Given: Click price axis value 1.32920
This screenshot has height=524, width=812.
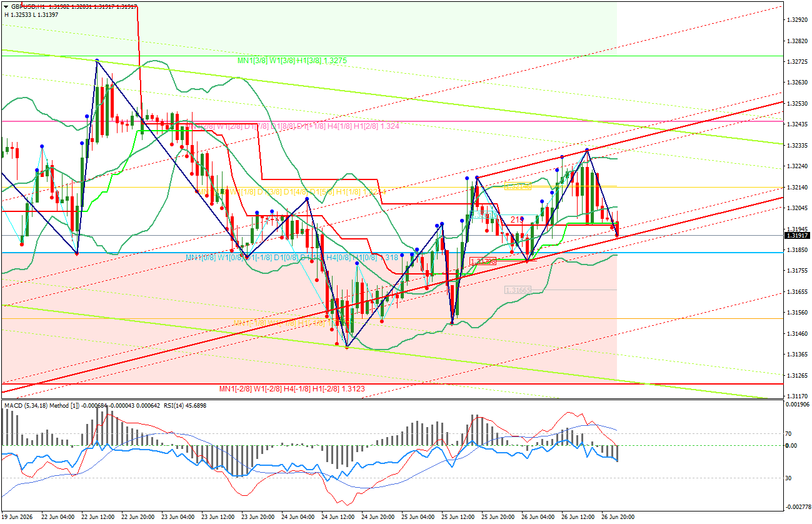Looking at the screenshot, I should [797, 20].
